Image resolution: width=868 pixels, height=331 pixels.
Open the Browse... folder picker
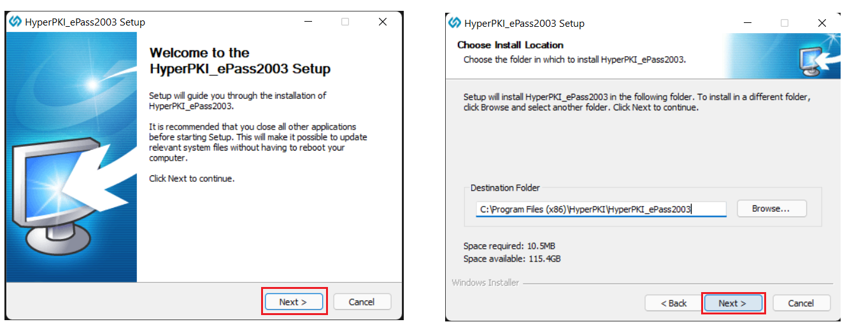(771, 209)
